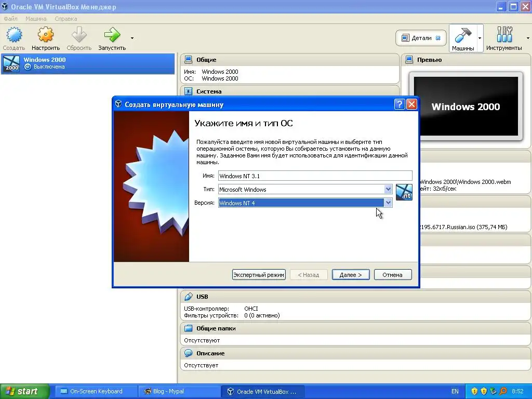Open dropdown arrow beside Машины
Image resolution: width=532 pixels, height=399 pixels.
480,38
